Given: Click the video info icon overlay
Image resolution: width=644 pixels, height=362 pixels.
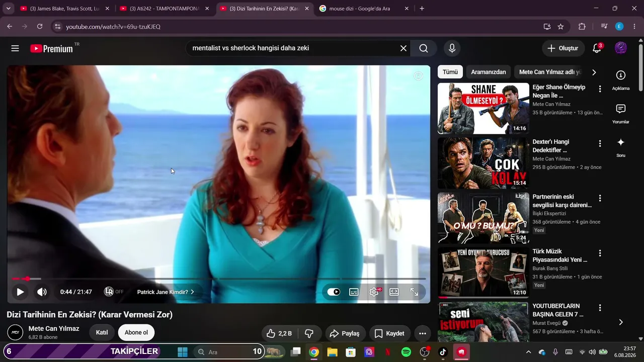Looking at the screenshot, I should tap(418, 76).
